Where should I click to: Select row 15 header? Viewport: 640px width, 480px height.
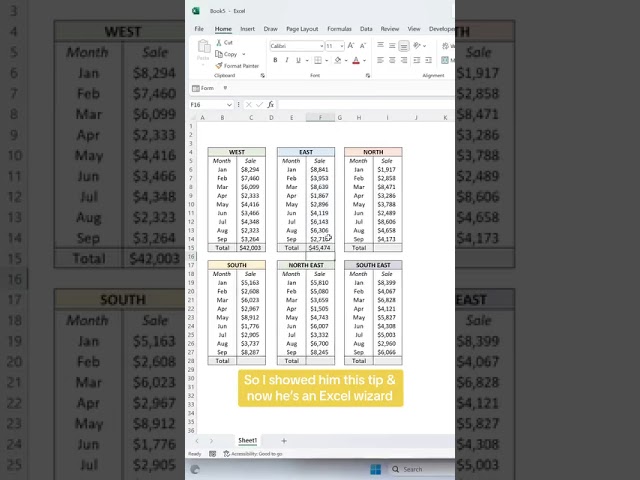(191, 248)
